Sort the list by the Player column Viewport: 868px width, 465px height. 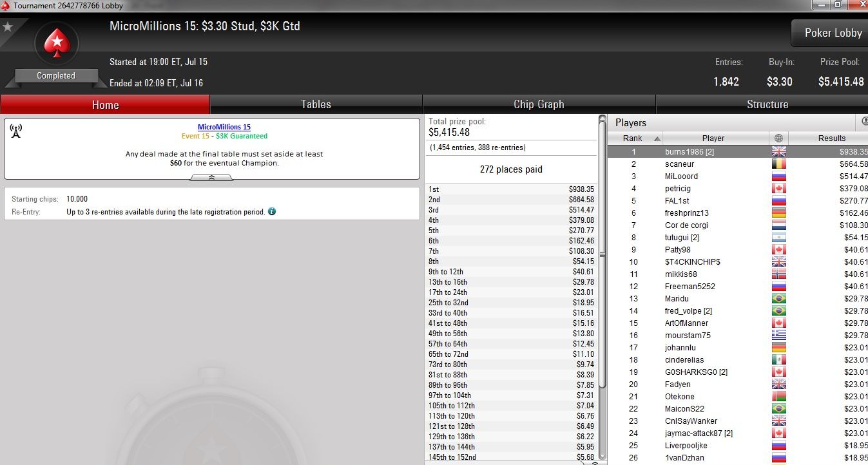[x=715, y=138]
